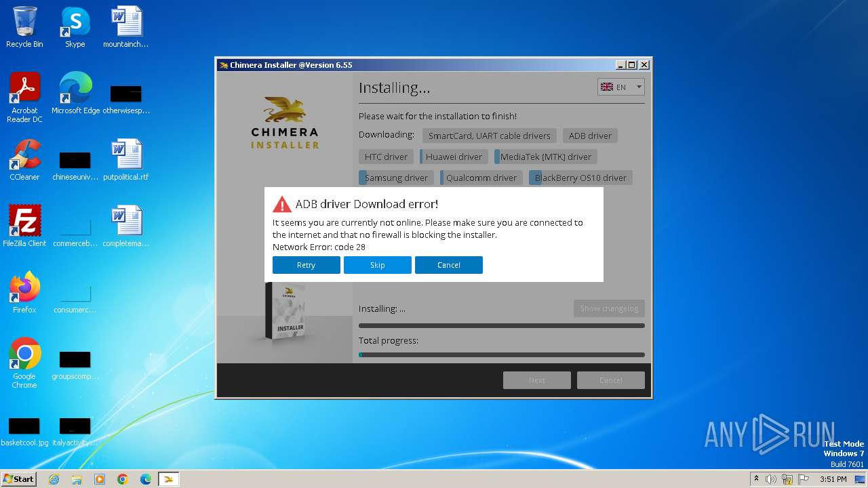The height and width of the screenshot is (488, 868).
Task: Click the Total progress bar
Action: click(502, 354)
